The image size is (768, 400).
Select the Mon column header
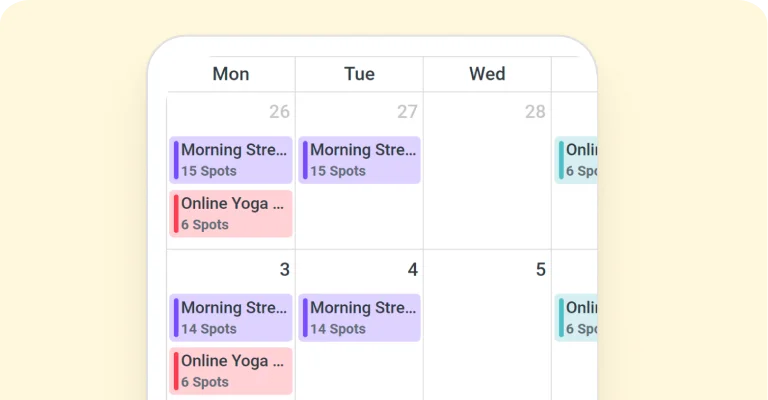coord(231,74)
